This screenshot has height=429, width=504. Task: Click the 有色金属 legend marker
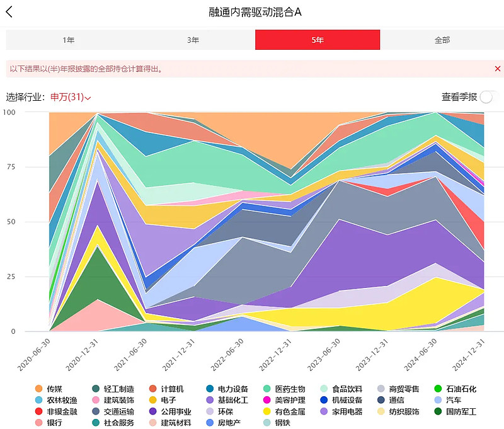266,411
